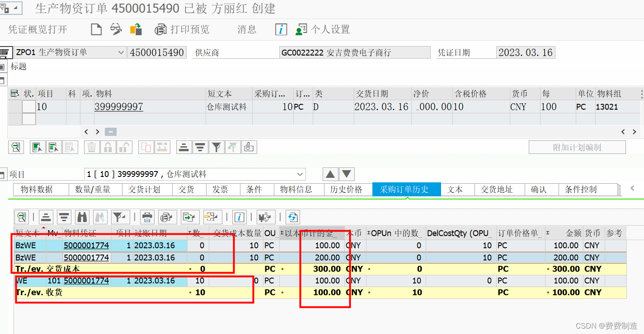Viewport: 644px width, 334px height.
Task: Click the 凭证日期 field 2023.03.16
Action: point(526,53)
